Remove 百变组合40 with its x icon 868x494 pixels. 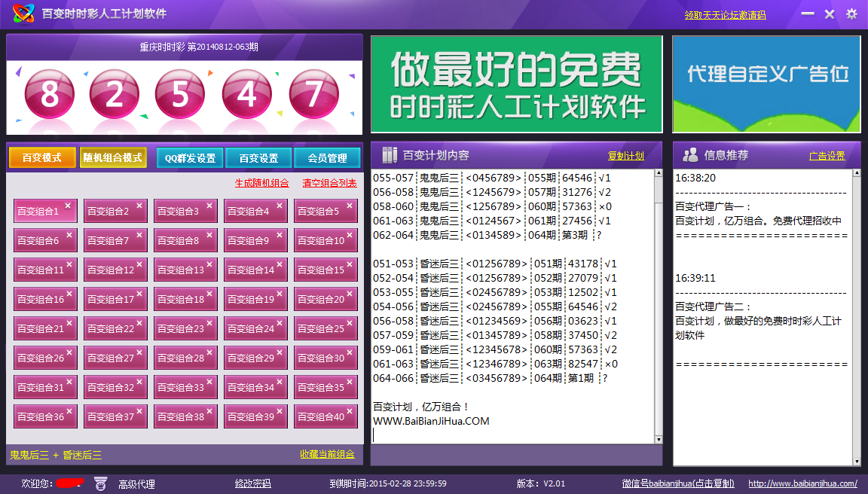(350, 411)
